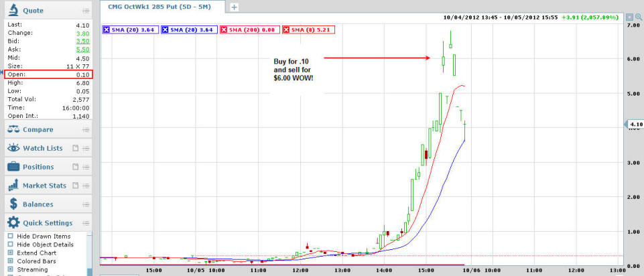The height and width of the screenshot is (276, 644).
Task: Click the 4.10 current price marker
Action: [x=634, y=124]
